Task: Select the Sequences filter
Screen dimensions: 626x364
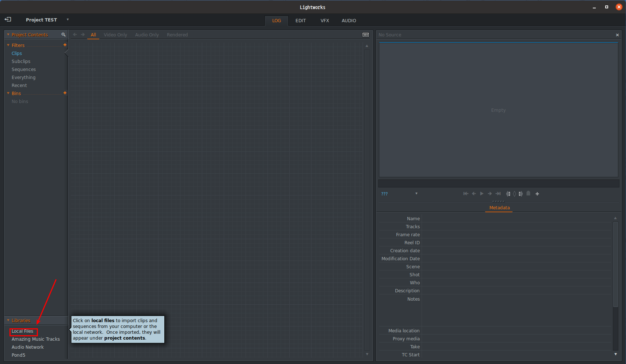Action: pos(24,69)
